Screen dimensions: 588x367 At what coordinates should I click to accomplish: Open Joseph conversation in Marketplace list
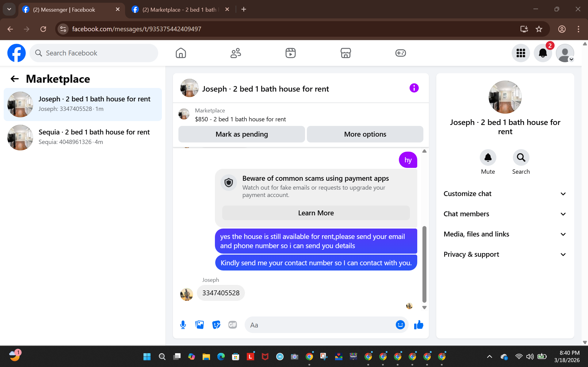pos(83,104)
